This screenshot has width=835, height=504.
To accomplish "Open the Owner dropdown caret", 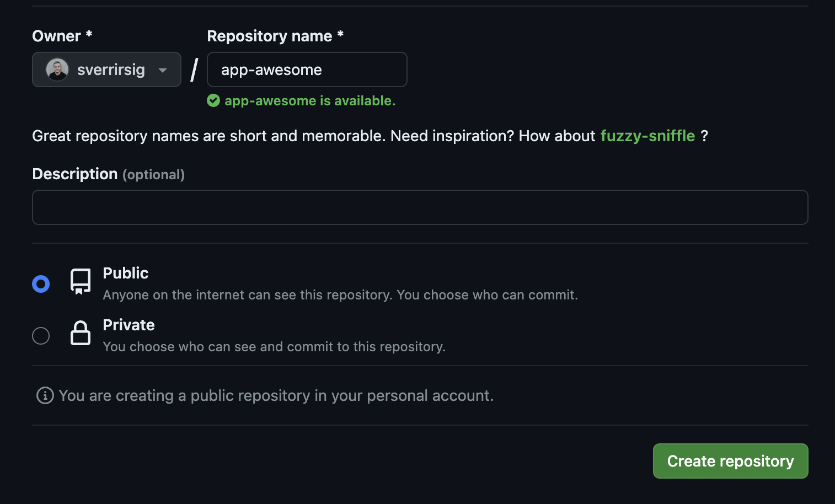I will [x=163, y=70].
